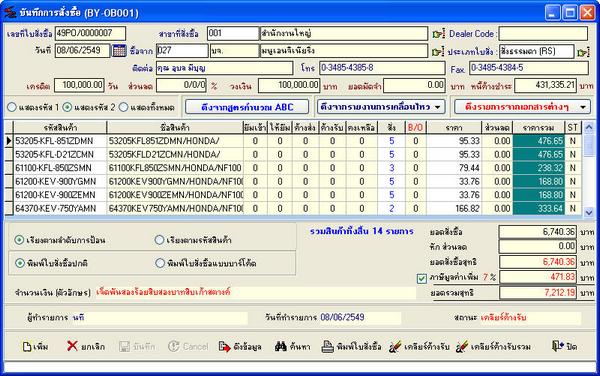Select row 53205-KFL-851ZDMN product code

60,141
